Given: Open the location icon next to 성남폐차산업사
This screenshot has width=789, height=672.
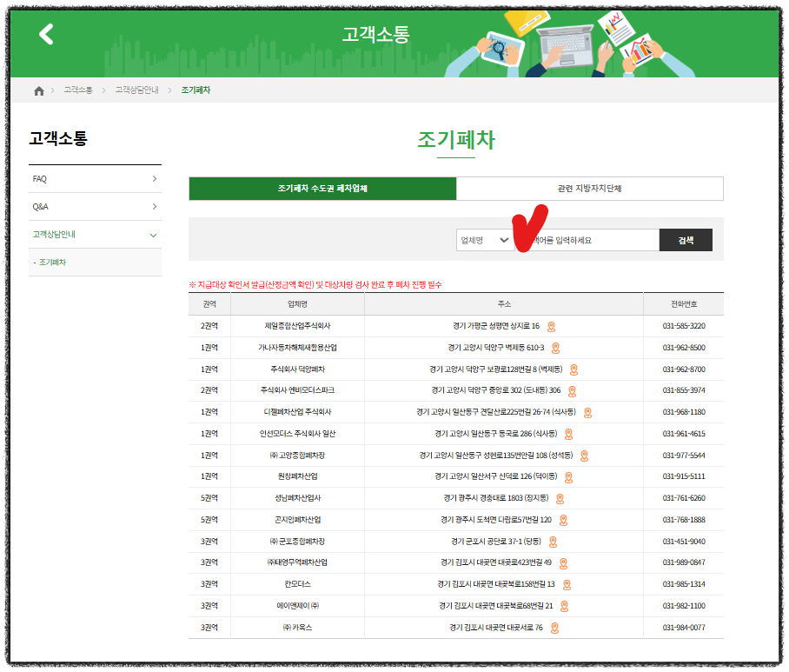Looking at the screenshot, I should pyautogui.click(x=560, y=497).
